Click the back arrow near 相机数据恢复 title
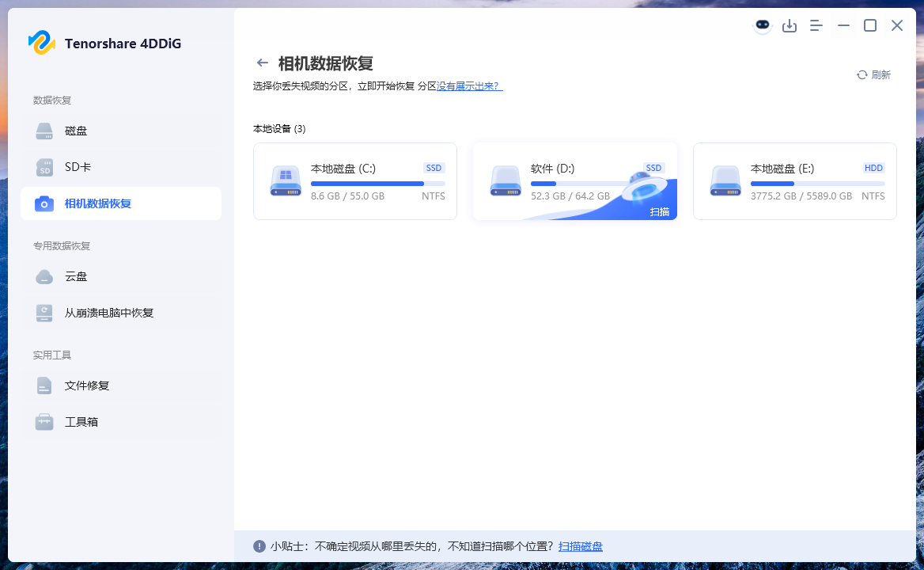Screen dimensions: 924x570 [262, 62]
